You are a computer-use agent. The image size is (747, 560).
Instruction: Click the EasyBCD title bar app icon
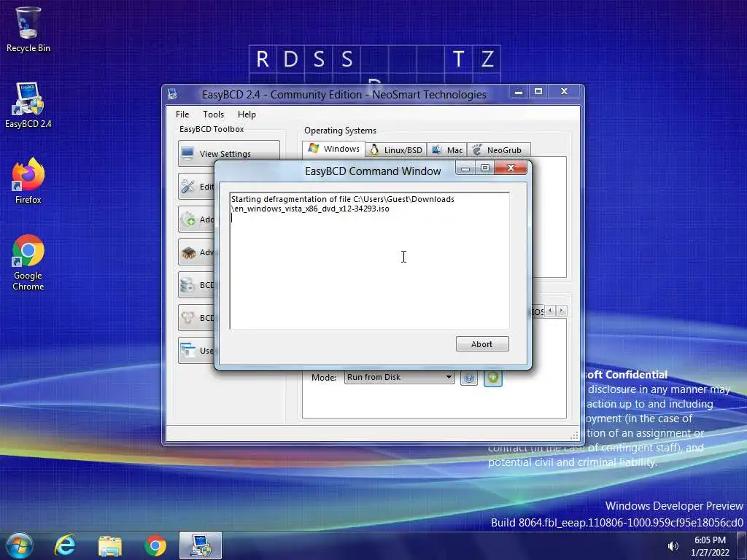[172, 94]
